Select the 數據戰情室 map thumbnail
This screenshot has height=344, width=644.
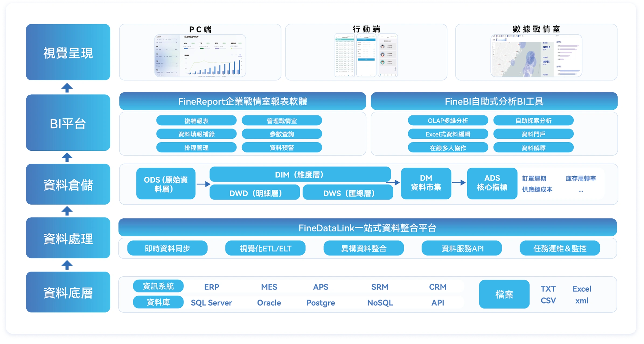click(536, 56)
